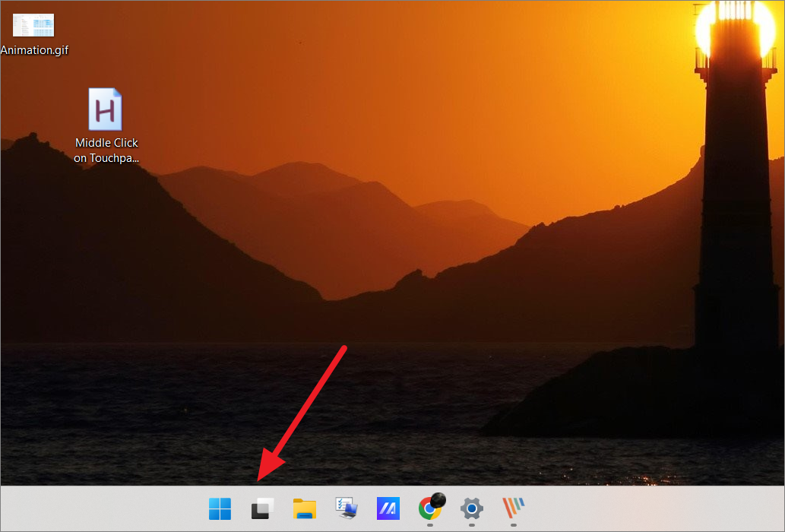Click the running indicator under the Settings gear
This screenshot has width=785, height=532.
point(471,524)
